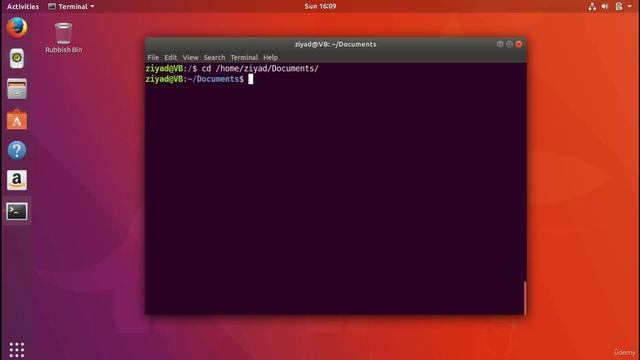Open the View menu in Terminal

click(x=190, y=58)
